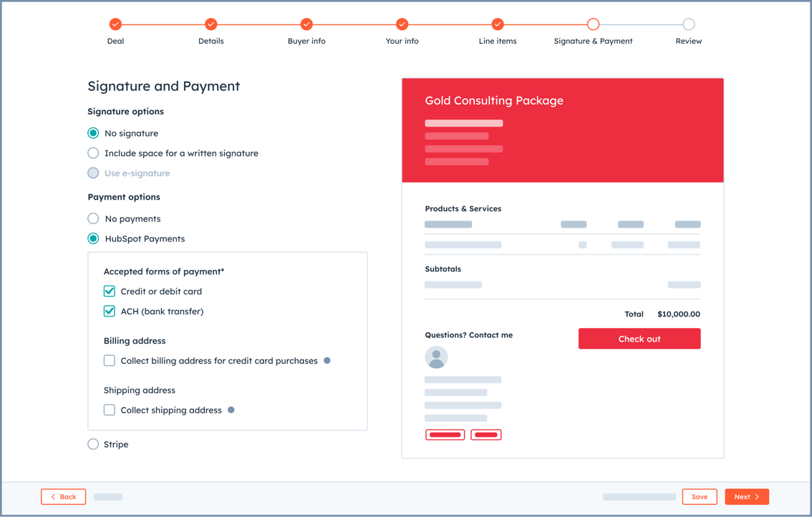Jump to the Buyer info step icon

tap(306, 24)
